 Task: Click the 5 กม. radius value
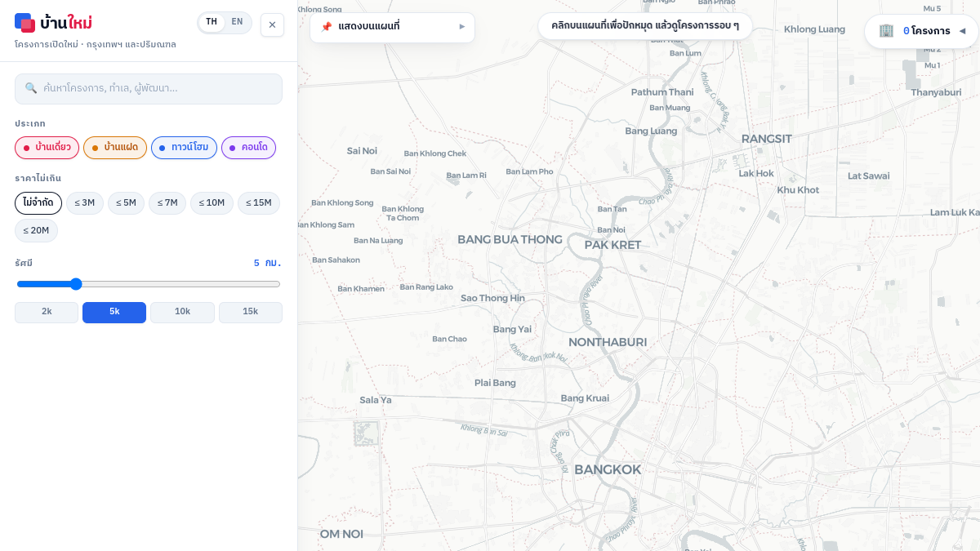click(x=267, y=263)
